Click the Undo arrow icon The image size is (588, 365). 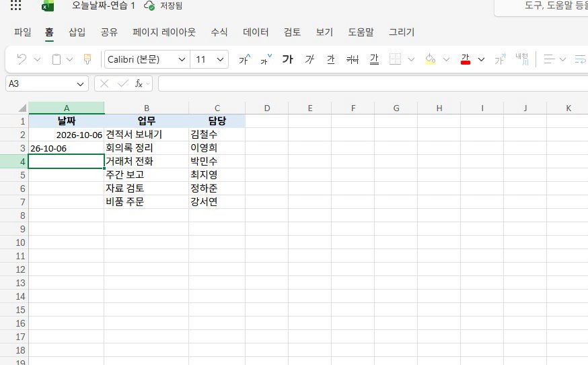pos(22,59)
